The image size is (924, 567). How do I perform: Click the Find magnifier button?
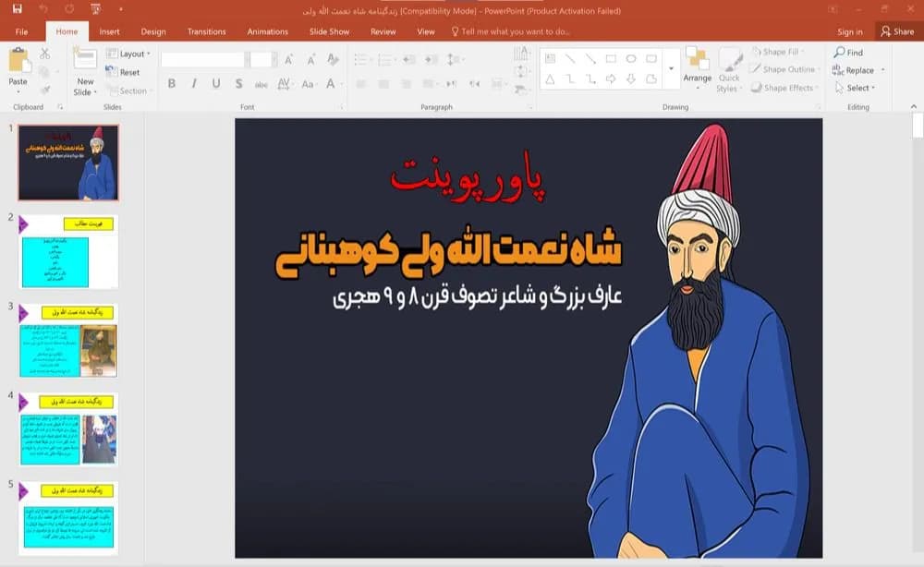[x=848, y=53]
